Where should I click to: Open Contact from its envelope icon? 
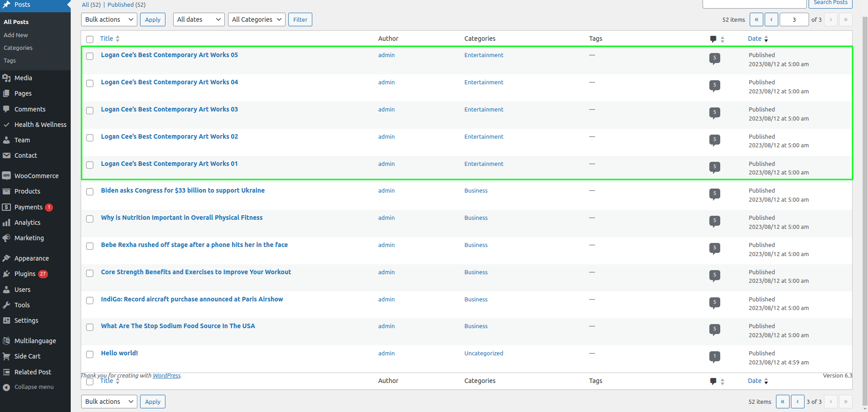6,155
